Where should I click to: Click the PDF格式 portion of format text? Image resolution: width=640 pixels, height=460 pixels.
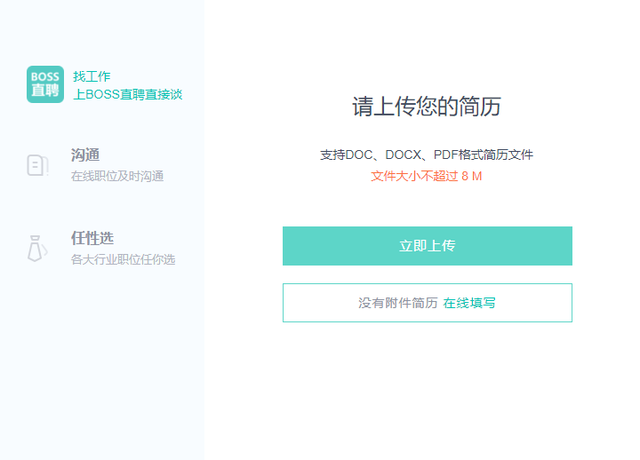(x=459, y=155)
